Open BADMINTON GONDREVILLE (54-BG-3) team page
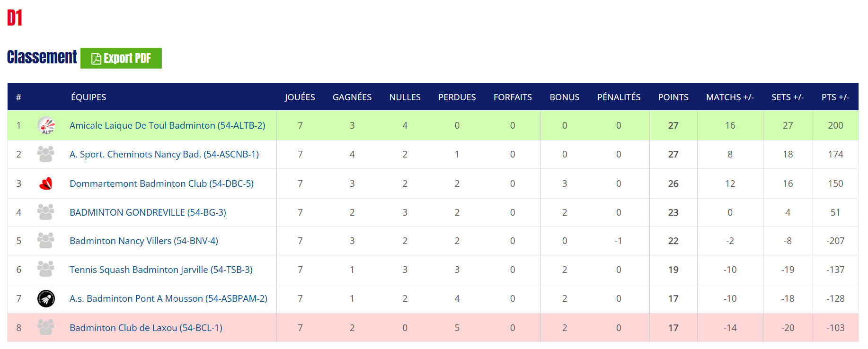The image size is (868, 349). click(x=148, y=212)
